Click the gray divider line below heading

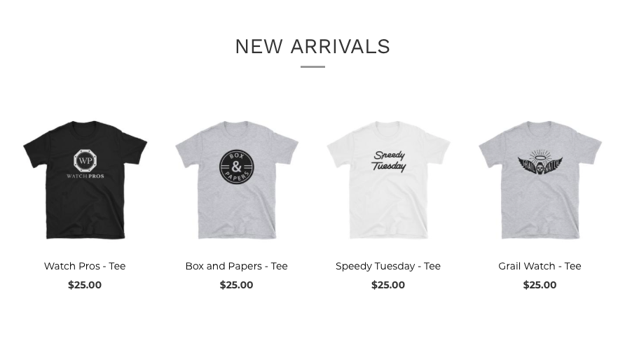tap(312, 67)
